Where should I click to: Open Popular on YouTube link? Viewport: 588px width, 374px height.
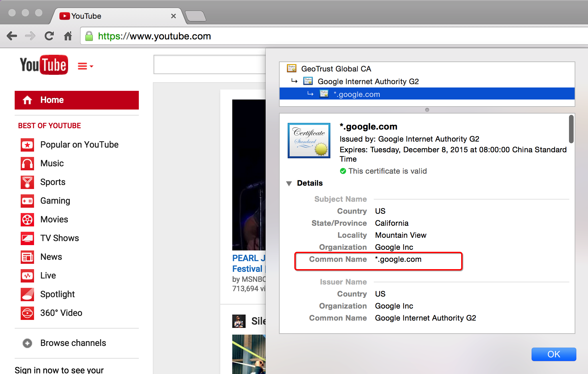(79, 145)
